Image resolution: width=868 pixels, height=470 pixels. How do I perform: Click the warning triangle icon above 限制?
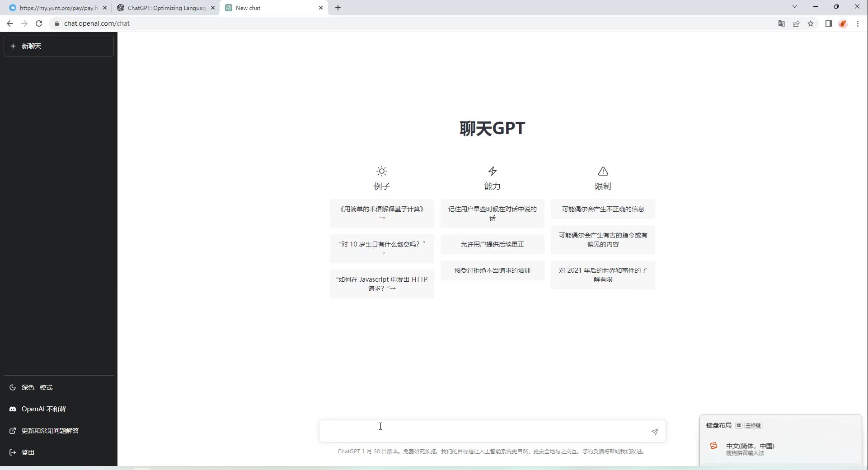pos(603,171)
